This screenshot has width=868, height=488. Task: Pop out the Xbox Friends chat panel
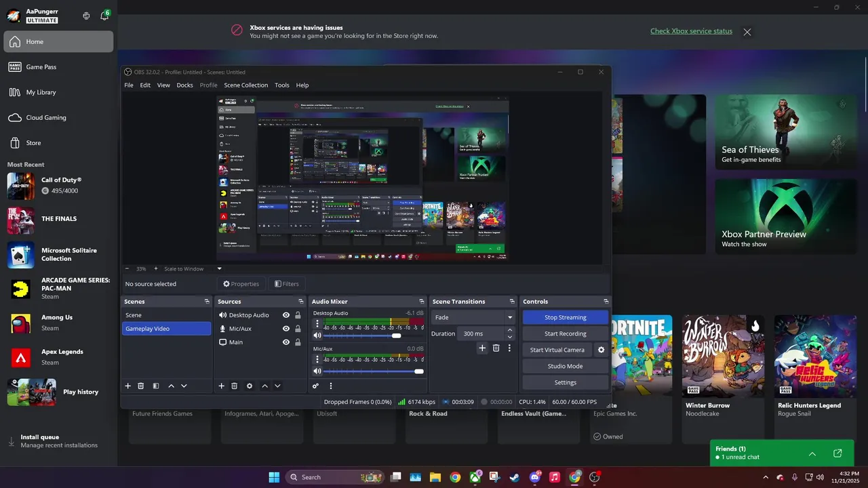click(837, 453)
